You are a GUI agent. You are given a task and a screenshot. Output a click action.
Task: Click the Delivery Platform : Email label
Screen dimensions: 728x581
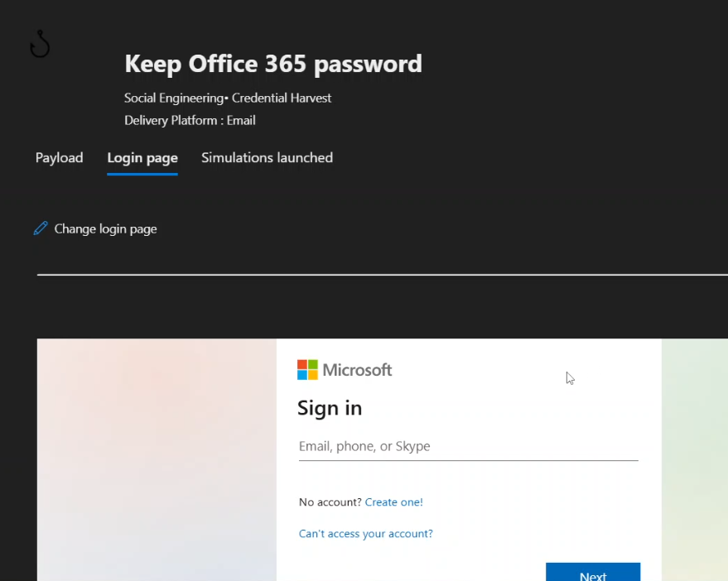(190, 120)
